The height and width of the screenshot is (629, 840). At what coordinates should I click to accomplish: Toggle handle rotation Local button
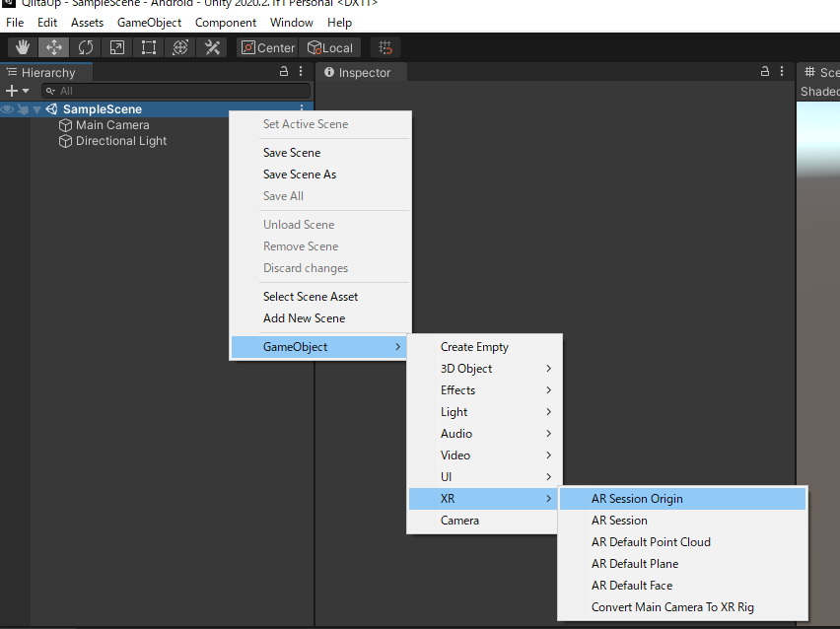point(330,47)
